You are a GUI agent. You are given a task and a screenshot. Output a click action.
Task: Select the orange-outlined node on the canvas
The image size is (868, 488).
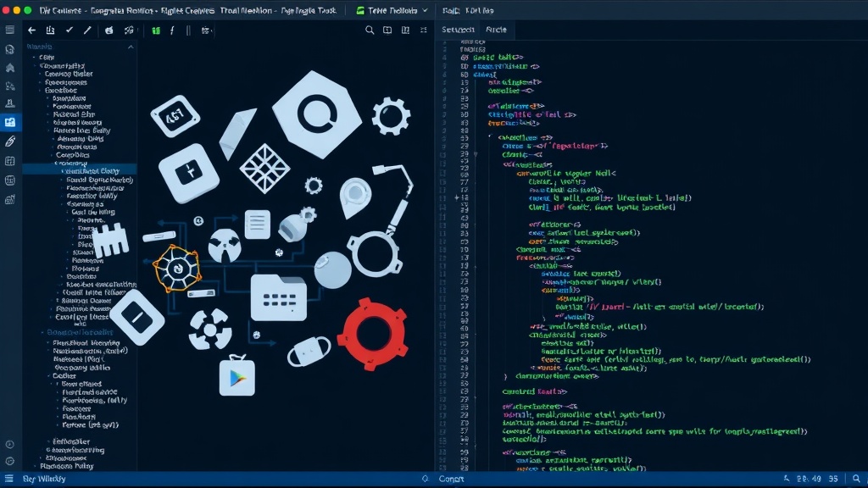[176, 269]
